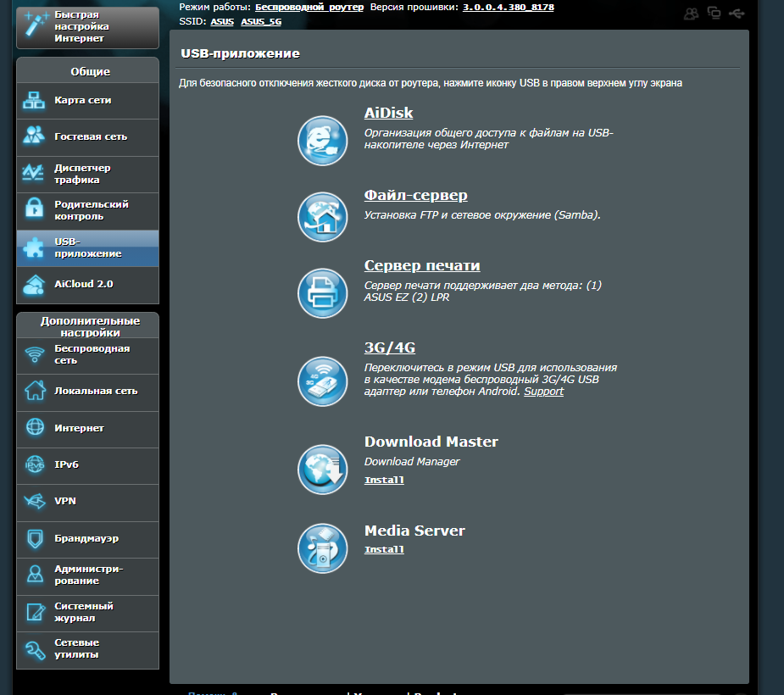Install Download Master via Install link
This screenshot has height=695, width=784.
click(384, 481)
